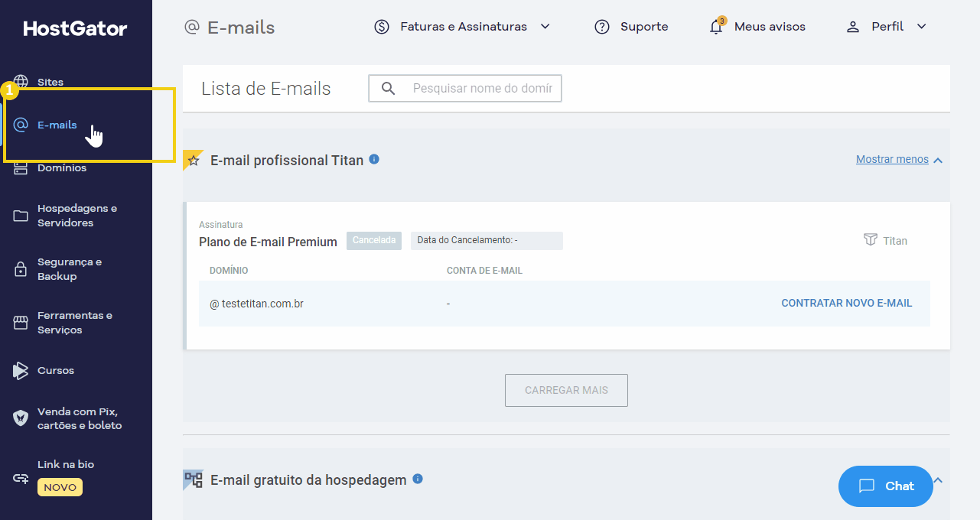Open Link na bio menu item

[x=66, y=465]
